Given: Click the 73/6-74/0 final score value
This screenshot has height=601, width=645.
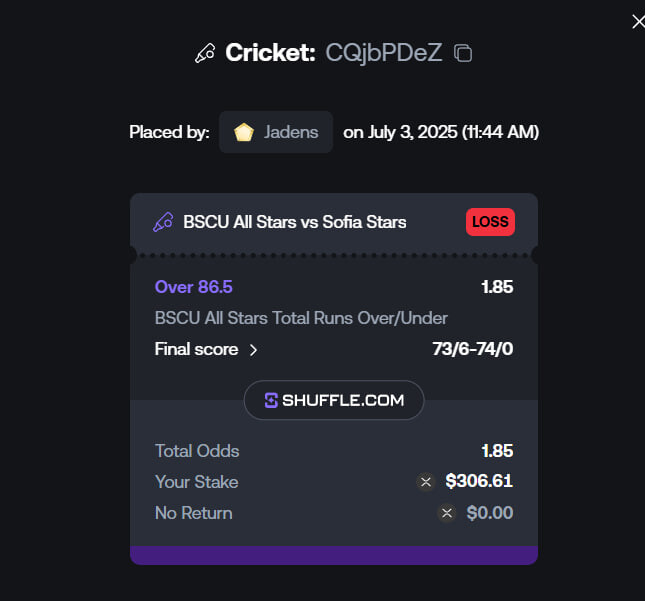Looking at the screenshot, I should 472,349.
